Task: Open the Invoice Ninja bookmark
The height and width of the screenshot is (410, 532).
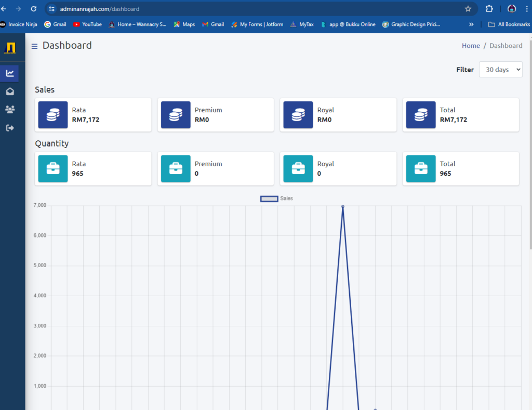Action: tap(19, 24)
